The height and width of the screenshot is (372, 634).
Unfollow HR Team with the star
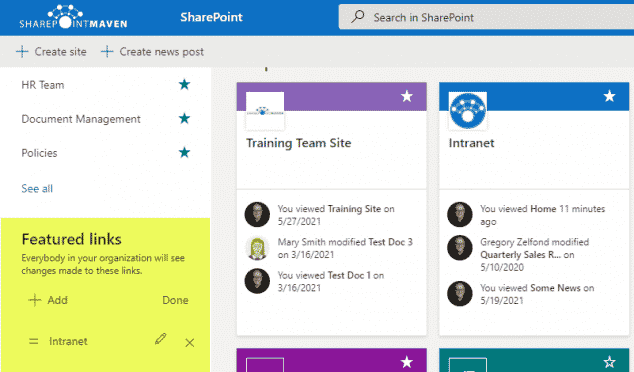(x=184, y=85)
